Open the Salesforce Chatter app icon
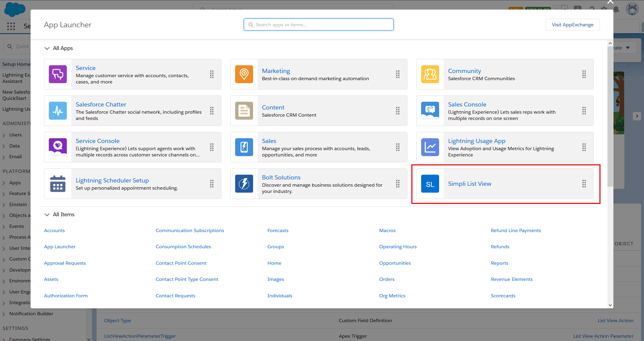644x341 pixels. (58, 111)
